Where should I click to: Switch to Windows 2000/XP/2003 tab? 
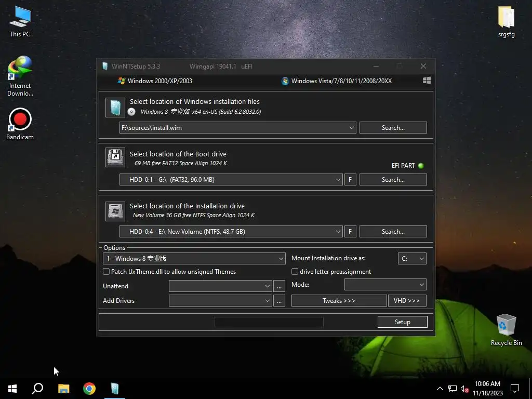pos(155,81)
